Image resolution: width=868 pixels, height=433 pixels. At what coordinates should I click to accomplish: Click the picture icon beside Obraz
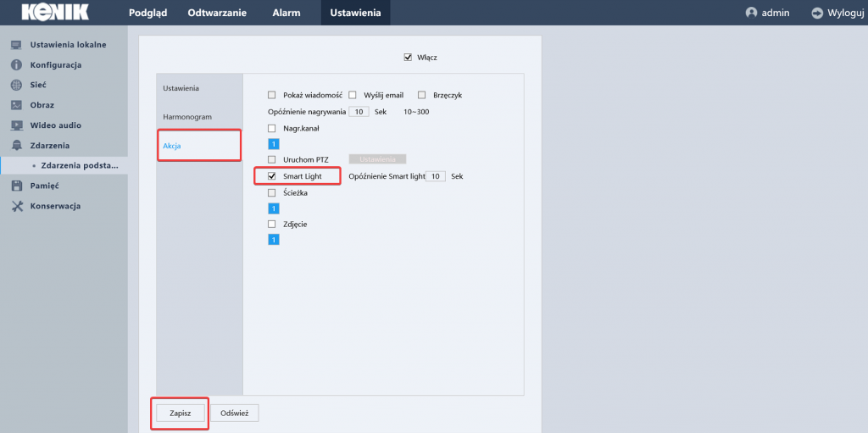[x=15, y=105]
